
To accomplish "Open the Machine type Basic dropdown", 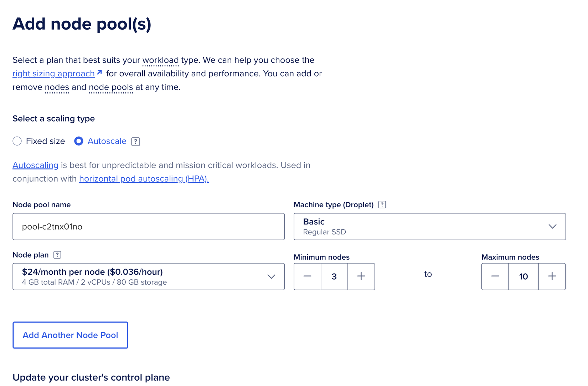I will [429, 227].
